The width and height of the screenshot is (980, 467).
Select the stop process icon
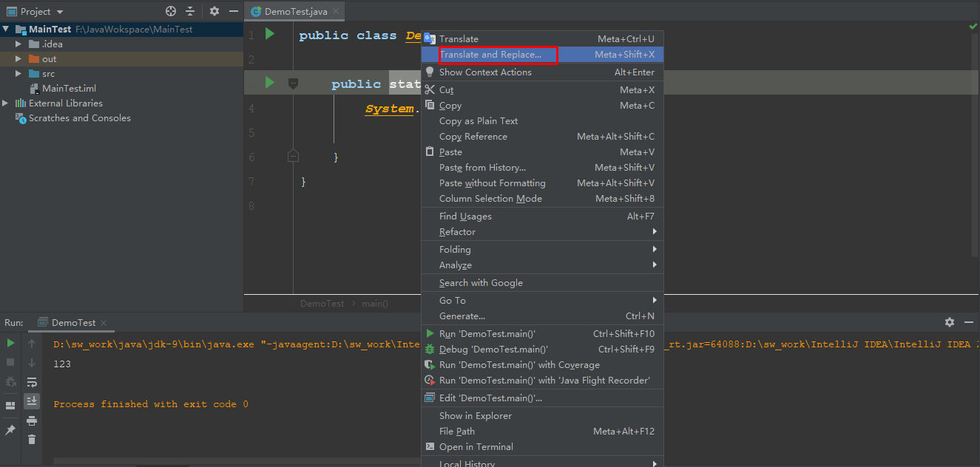coord(10,363)
